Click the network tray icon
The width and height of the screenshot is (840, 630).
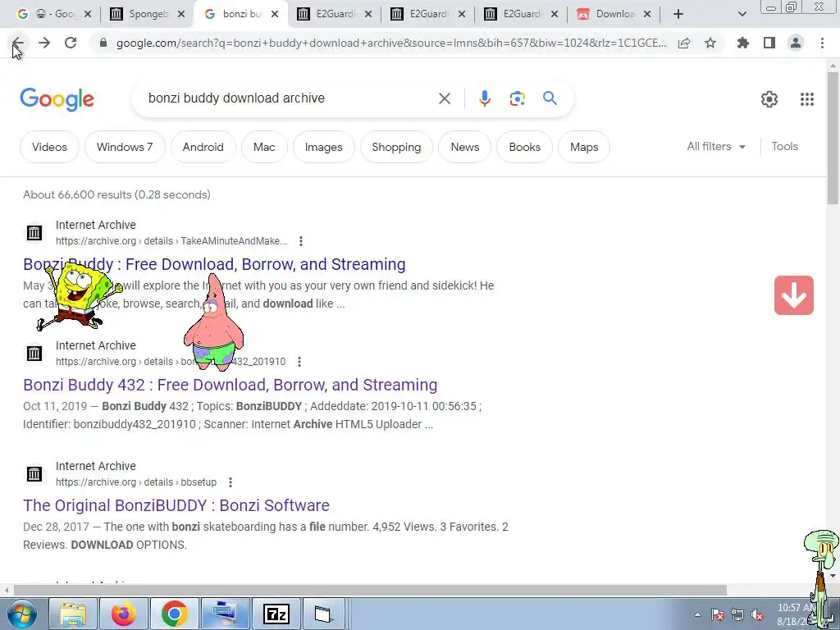737,615
